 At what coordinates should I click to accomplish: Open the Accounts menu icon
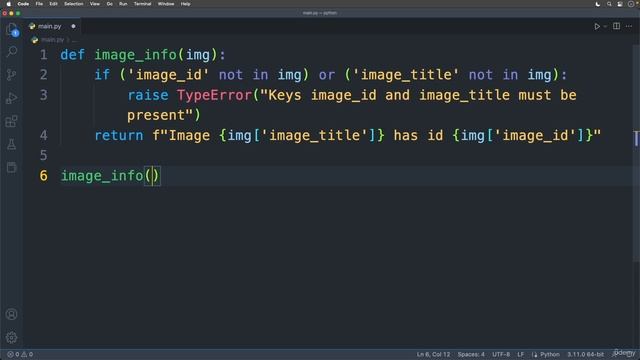click(11, 314)
